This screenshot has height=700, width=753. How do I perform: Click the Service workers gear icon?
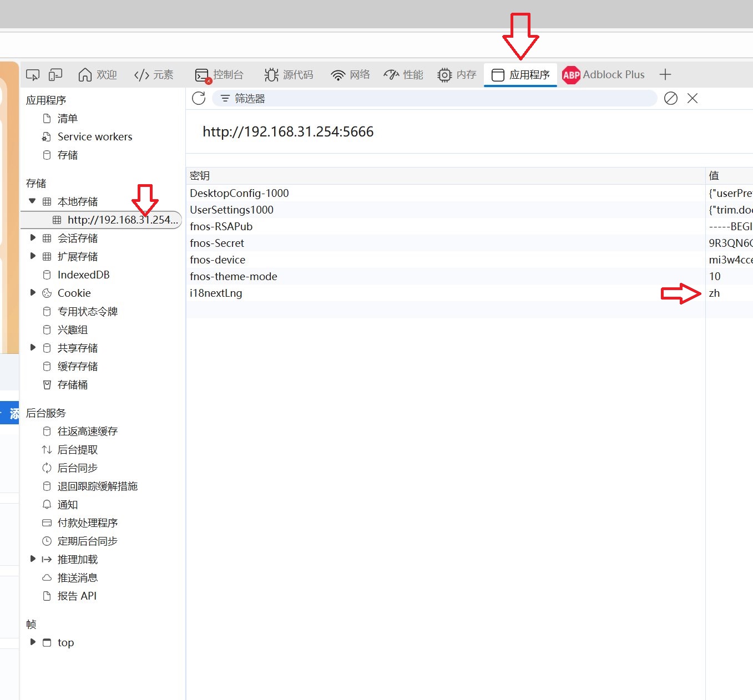47,137
